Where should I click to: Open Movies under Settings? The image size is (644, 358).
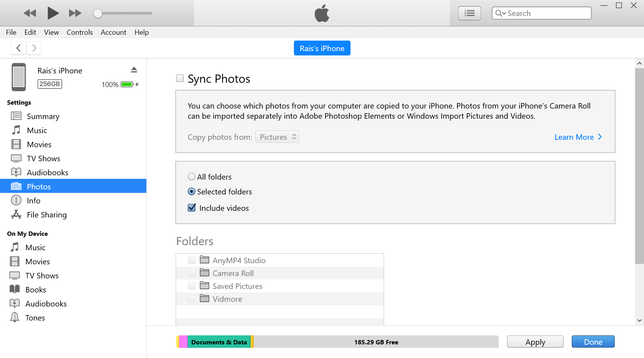39,144
